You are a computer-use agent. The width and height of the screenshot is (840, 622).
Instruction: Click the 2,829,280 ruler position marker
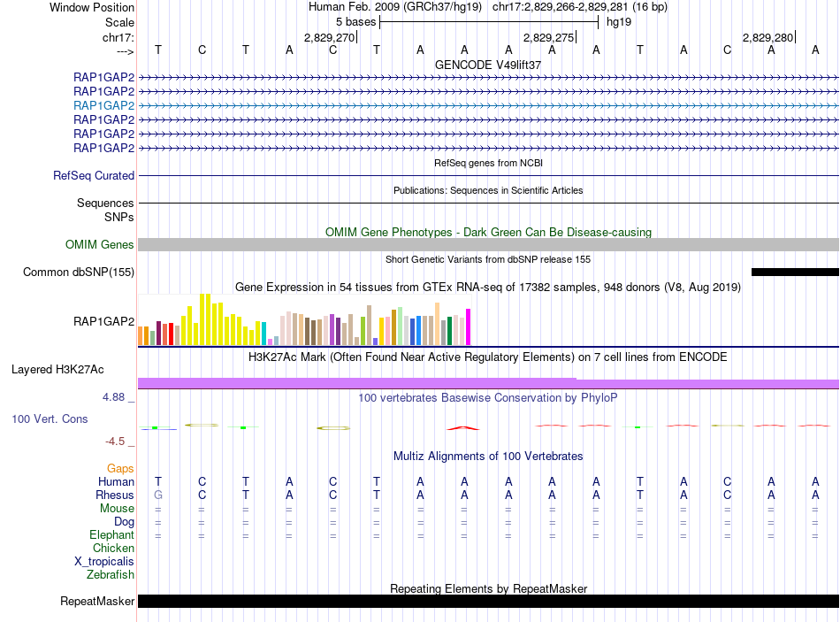pos(768,37)
